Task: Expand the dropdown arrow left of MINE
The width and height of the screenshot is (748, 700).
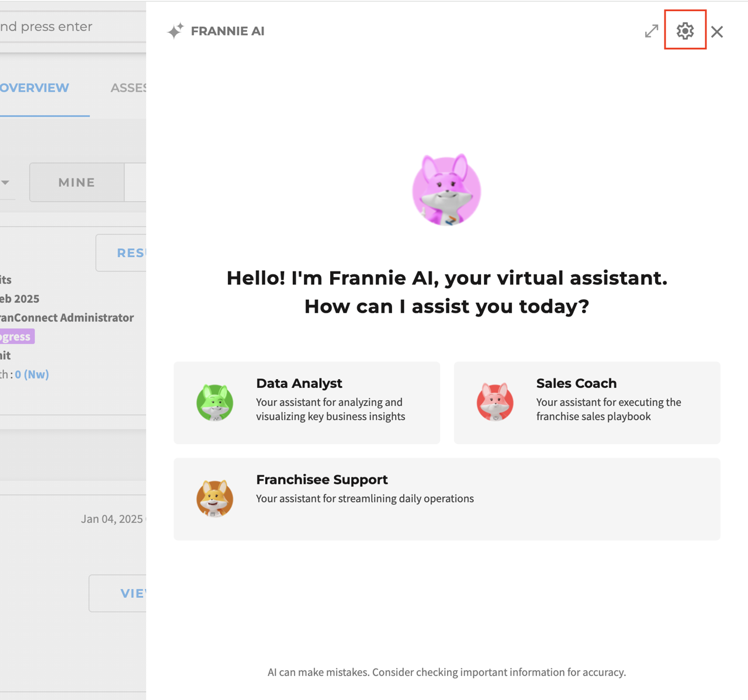Action: tap(5, 182)
